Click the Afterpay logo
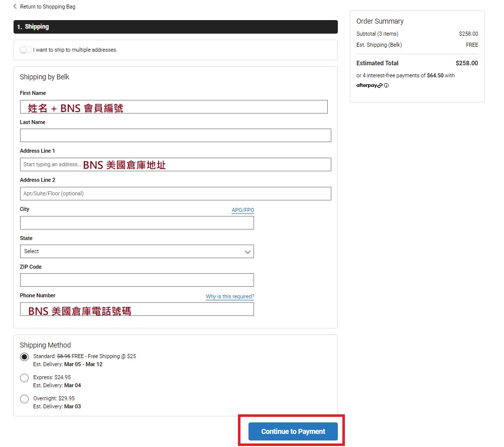 tap(369, 85)
